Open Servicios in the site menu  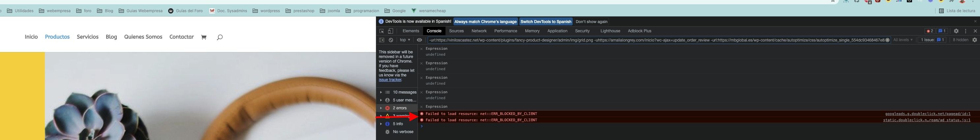[87, 37]
